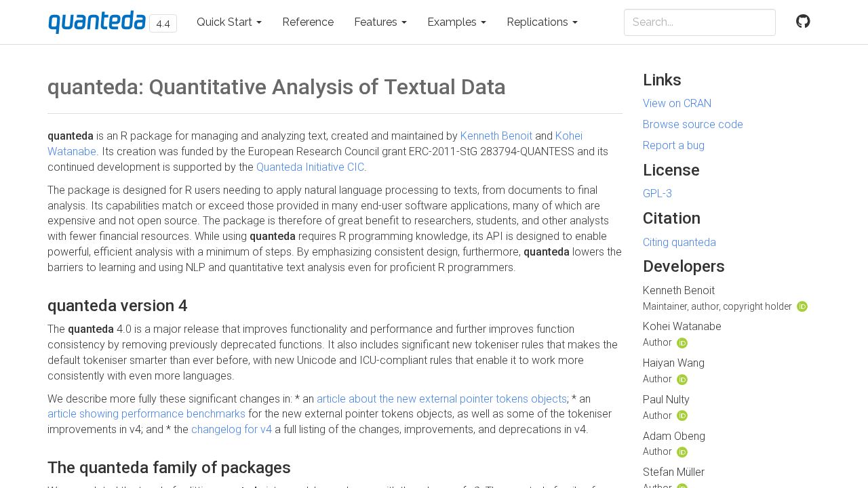
Task: Click the Developers sidebar heading
Action: [684, 266]
